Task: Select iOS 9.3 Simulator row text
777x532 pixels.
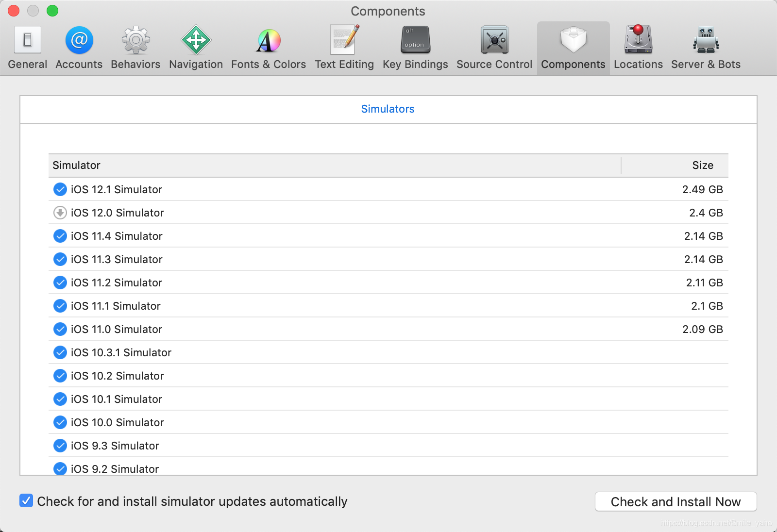Action: point(115,446)
